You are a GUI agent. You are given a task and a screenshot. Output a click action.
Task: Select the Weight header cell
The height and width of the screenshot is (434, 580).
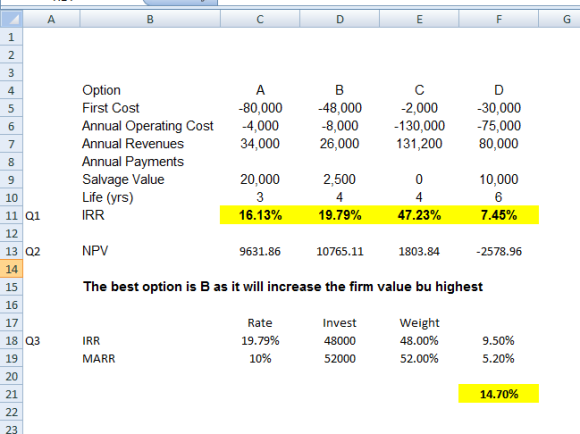click(419, 323)
